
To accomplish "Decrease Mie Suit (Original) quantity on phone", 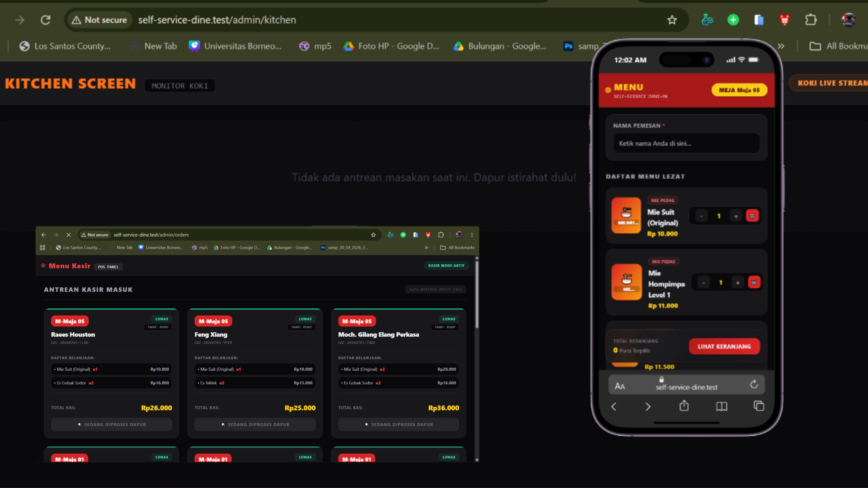I will pyautogui.click(x=701, y=216).
